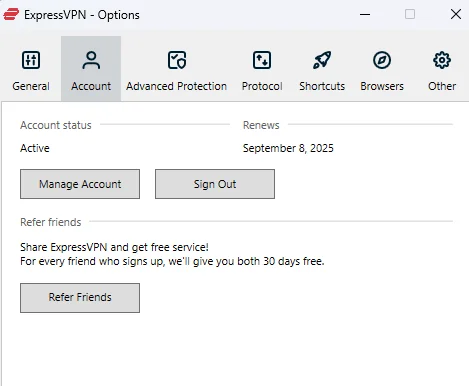469x386 pixels.
Task: Select the Account person icon
Action: pos(91,60)
